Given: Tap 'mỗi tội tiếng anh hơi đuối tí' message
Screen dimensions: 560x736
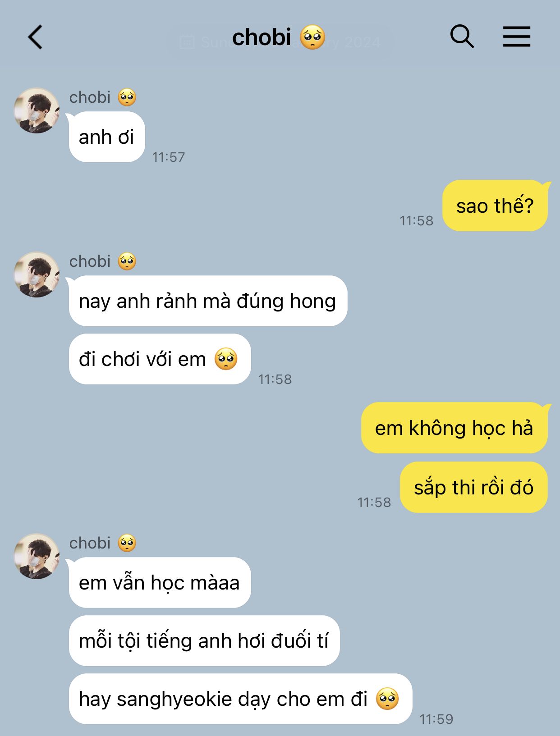Looking at the screenshot, I should pyautogui.click(x=204, y=640).
